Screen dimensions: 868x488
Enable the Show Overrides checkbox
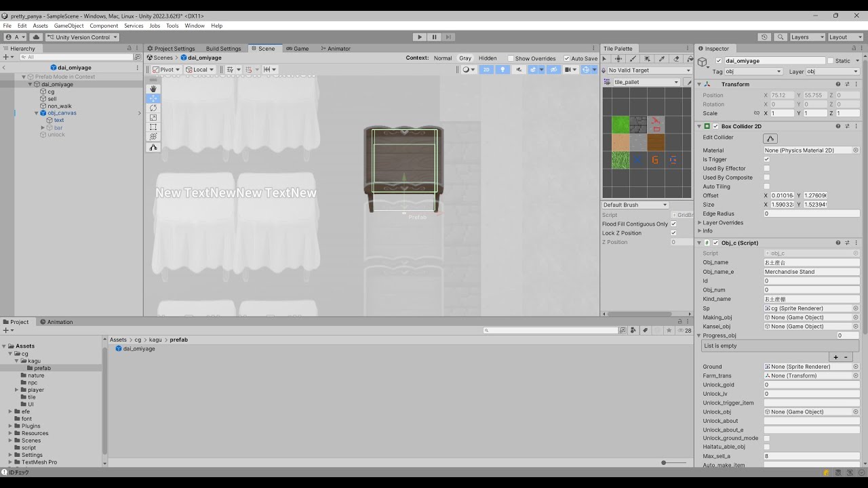[511, 58]
